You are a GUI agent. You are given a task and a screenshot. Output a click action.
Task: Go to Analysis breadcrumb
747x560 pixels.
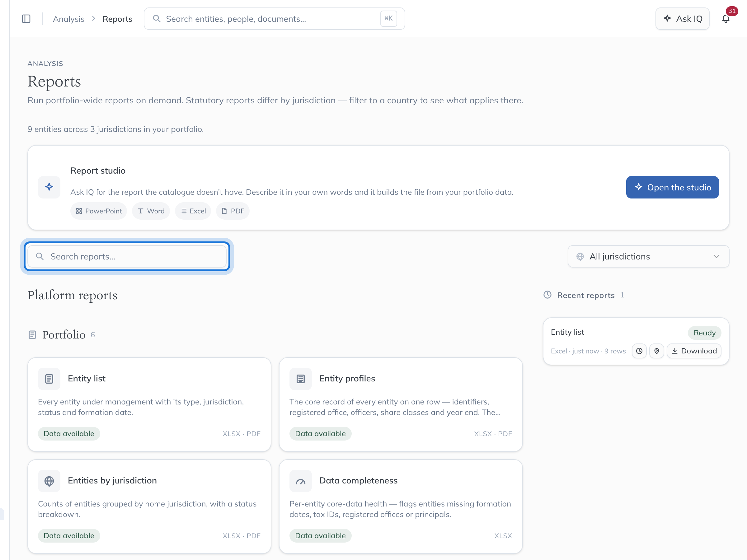click(x=68, y=19)
